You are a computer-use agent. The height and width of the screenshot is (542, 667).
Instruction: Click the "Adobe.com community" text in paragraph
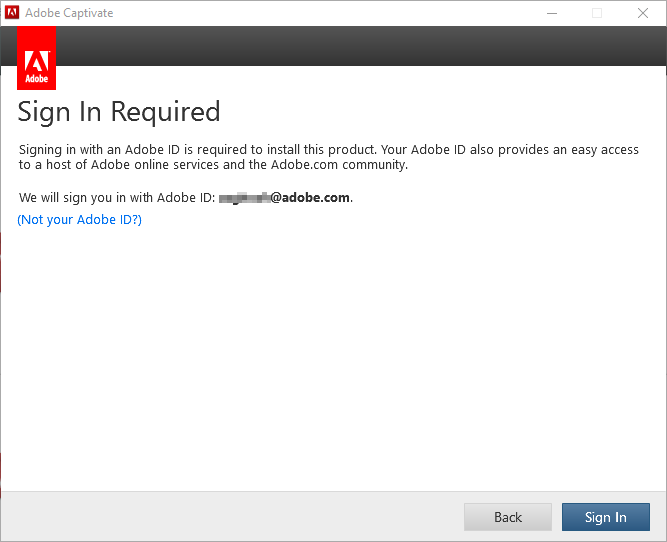(x=340, y=165)
